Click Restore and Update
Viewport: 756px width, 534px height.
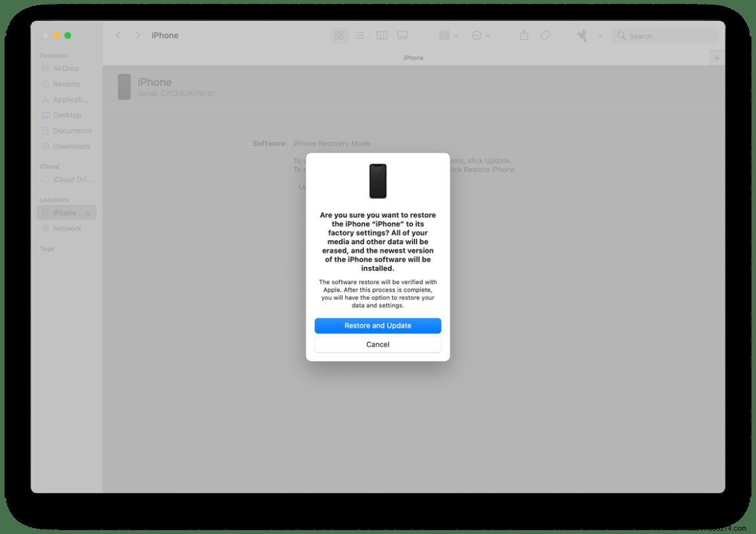point(378,326)
